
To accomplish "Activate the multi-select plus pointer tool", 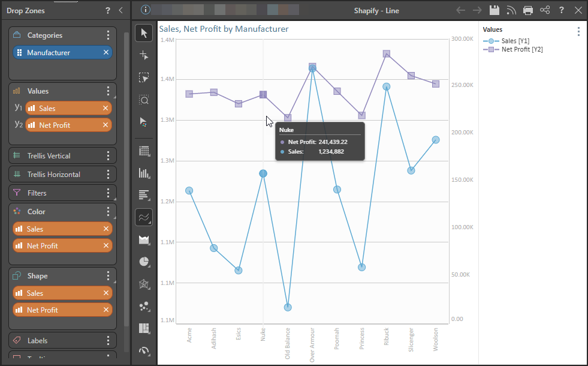I will click(144, 56).
